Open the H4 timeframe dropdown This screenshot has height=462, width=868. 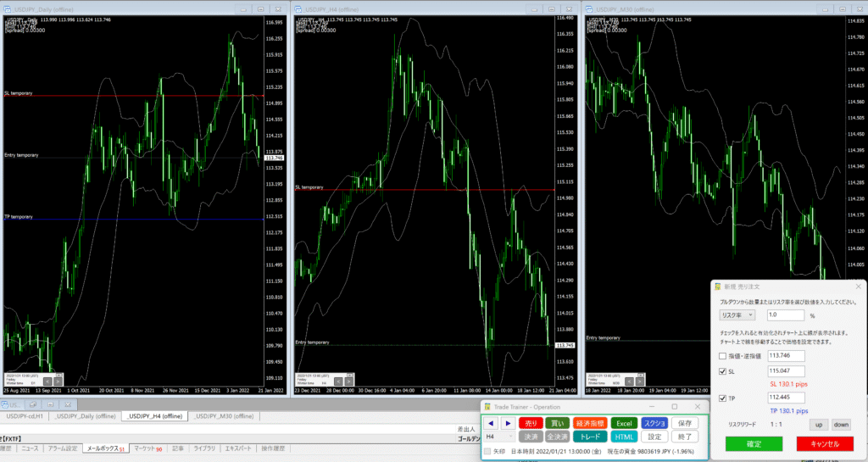499,437
